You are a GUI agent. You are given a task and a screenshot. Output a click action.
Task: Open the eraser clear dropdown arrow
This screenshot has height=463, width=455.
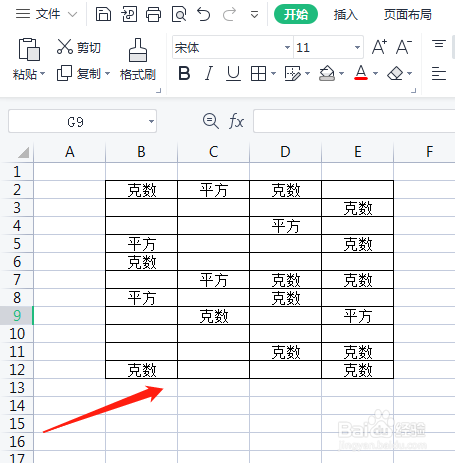point(410,73)
